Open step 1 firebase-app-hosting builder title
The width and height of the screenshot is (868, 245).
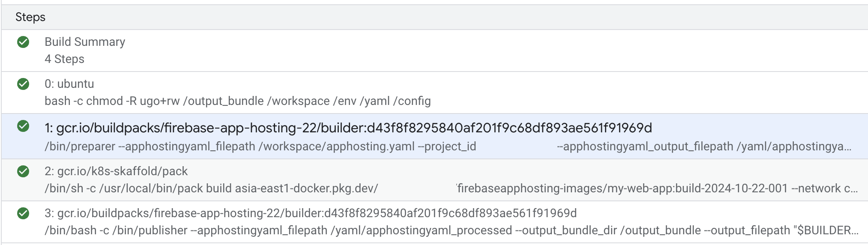(x=348, y=128)
